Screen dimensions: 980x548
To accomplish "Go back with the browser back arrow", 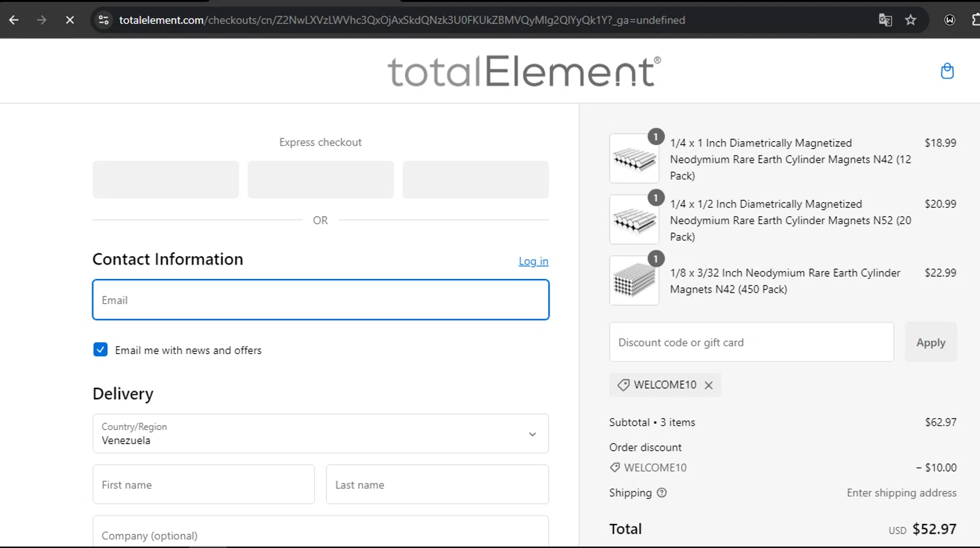I will pyautogui.click(x=14, y=20).
